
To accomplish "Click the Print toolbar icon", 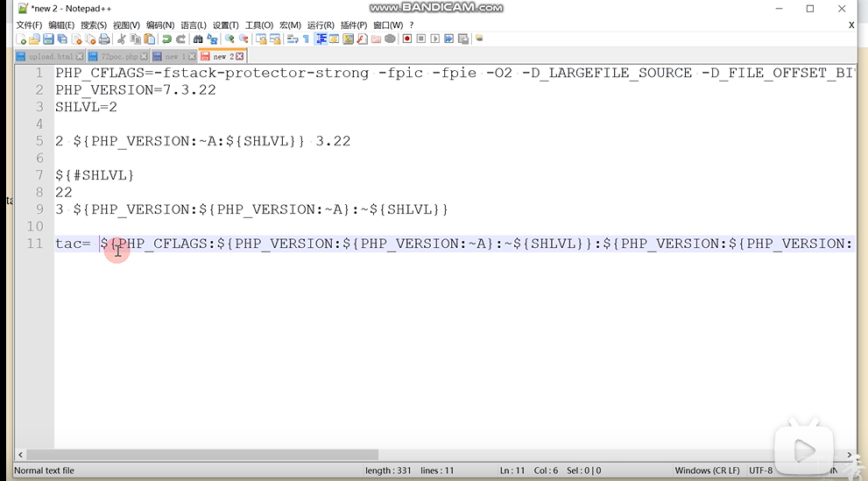I will pyautogui.click(x=104, y=39).
